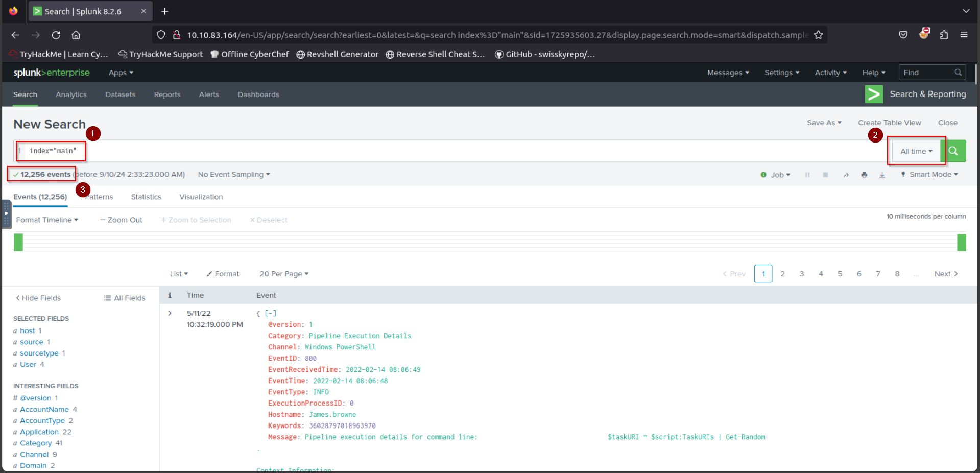Export search results with download icon
Screen dimensions: 980x473
(x=882, y=175)
